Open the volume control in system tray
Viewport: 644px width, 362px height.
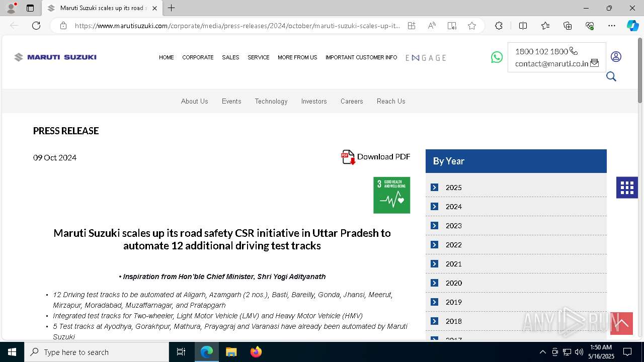click(x=579, y=352)
